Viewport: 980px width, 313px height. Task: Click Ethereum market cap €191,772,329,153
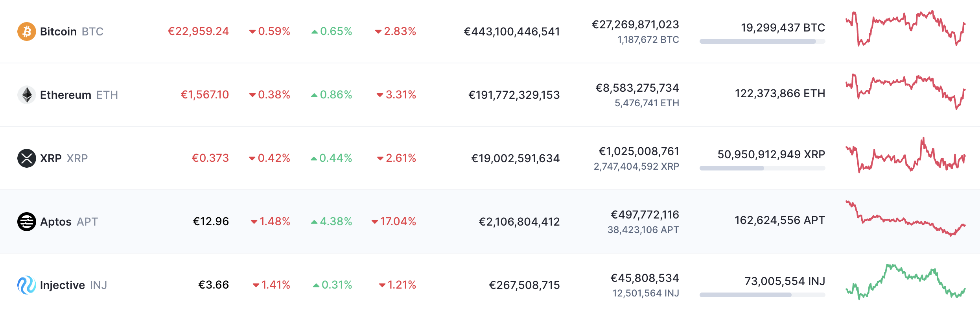514,95
